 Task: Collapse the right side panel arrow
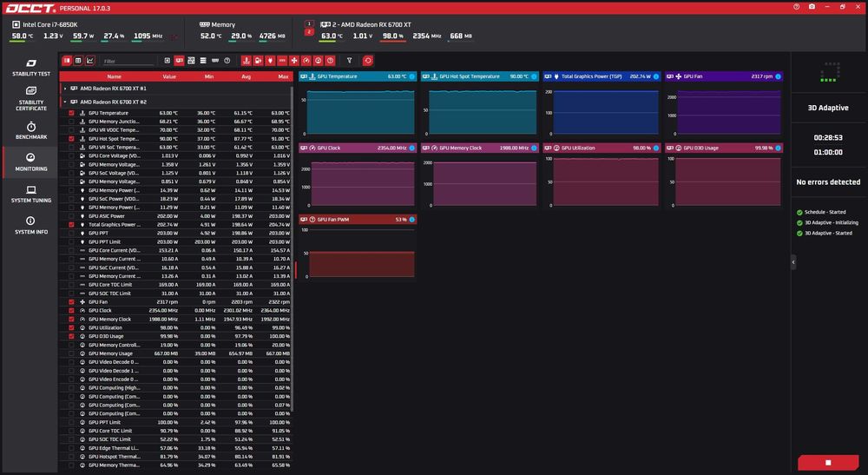point(793,262)
